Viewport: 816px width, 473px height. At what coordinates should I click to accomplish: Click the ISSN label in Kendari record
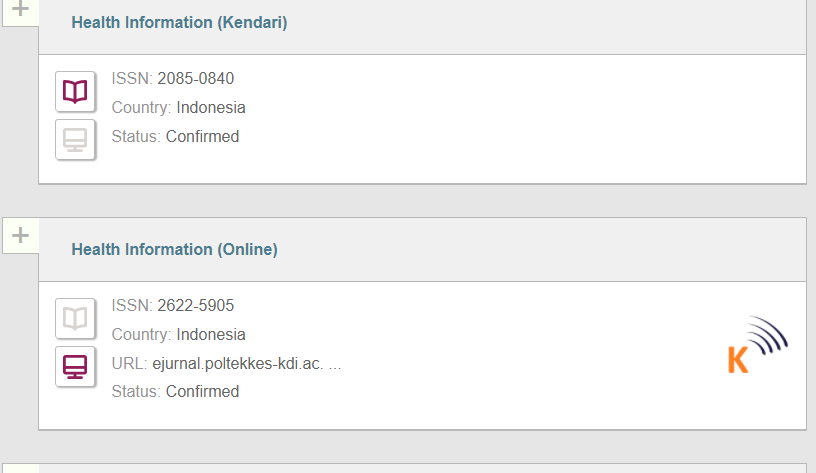131,79
